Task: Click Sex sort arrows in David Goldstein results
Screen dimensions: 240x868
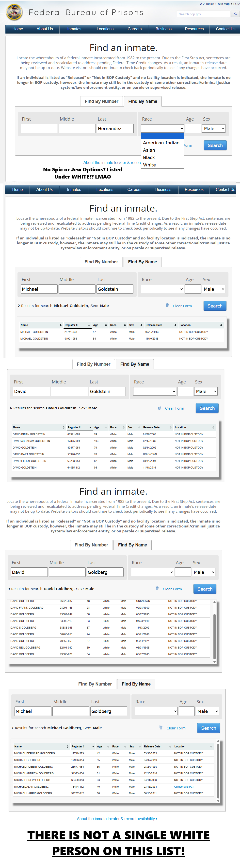Action: 139,427
